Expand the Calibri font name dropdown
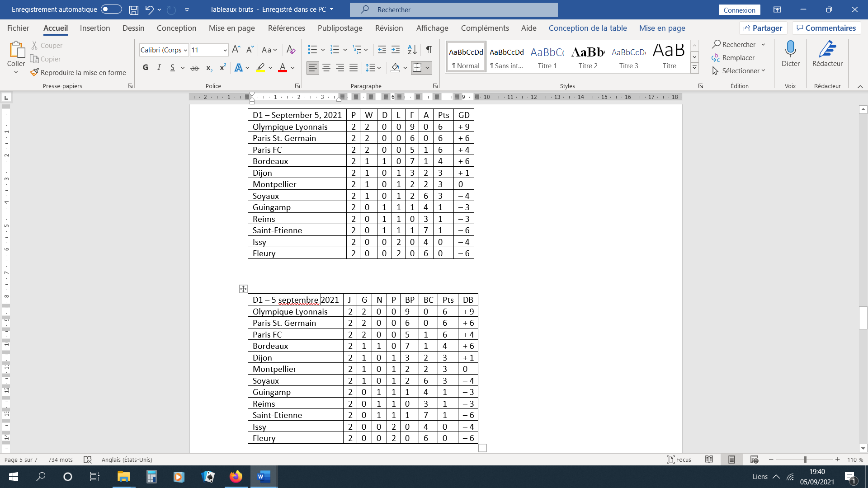Screen dimensions: 868x488 [185, 50]
